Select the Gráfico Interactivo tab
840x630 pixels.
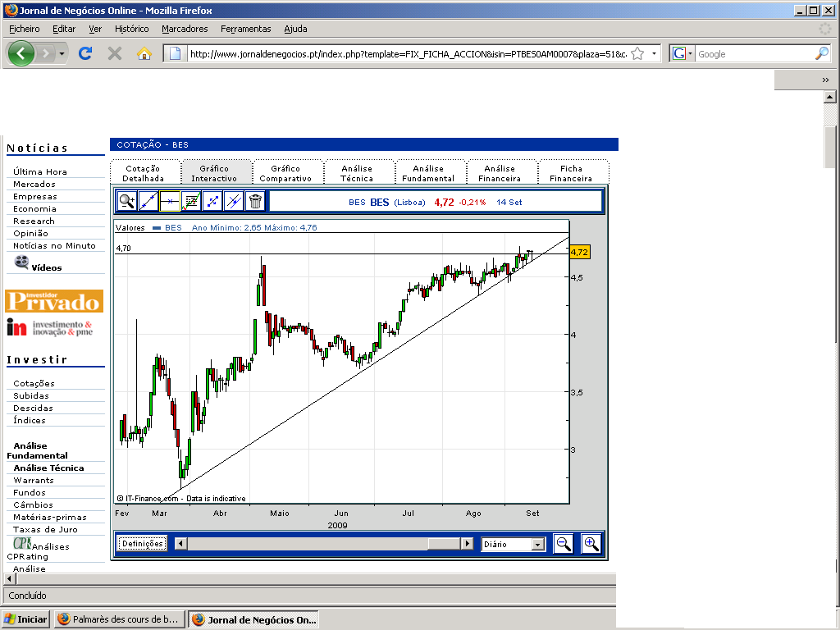coord(214,174)
